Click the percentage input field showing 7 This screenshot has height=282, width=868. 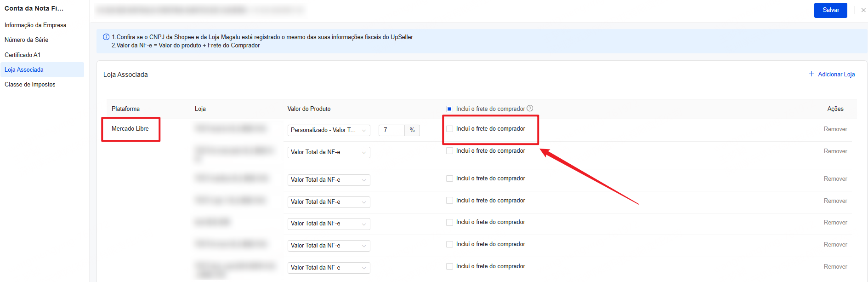click(x=391, y=130)
